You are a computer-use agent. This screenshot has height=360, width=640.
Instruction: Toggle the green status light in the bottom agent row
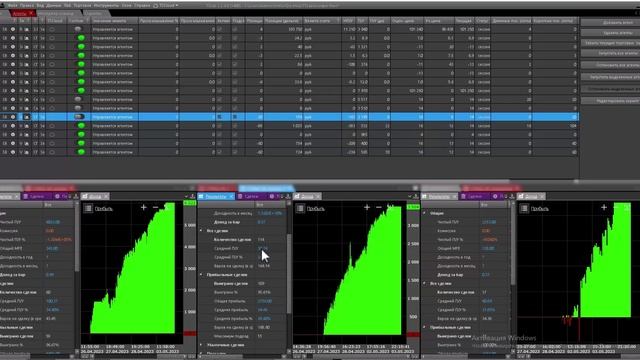[81, 152]
